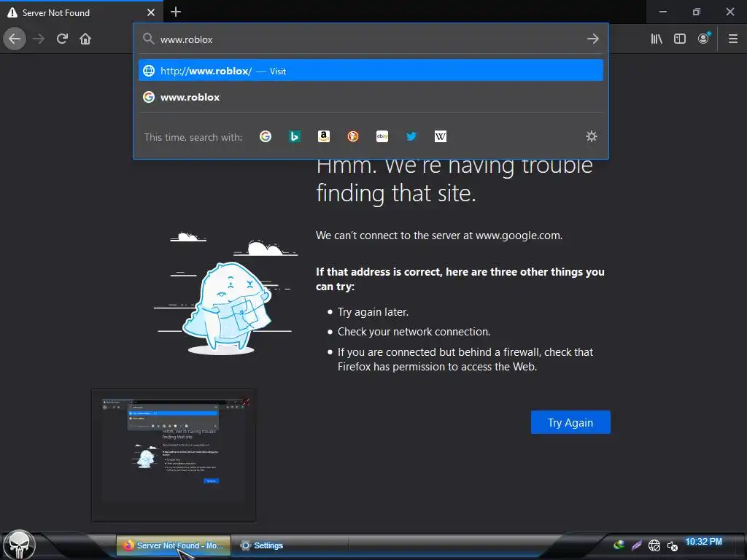Open a new tab with plus button
747x560 pixels.
(x=176, y=12)
